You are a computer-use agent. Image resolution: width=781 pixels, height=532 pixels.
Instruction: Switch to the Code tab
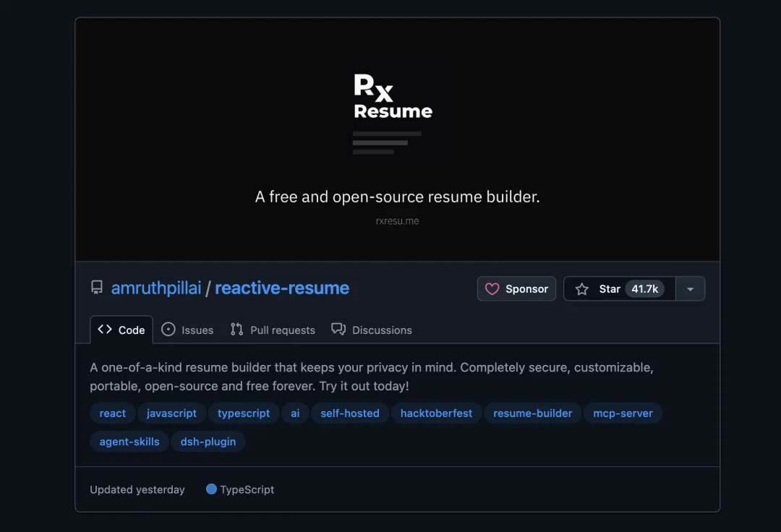121,330
